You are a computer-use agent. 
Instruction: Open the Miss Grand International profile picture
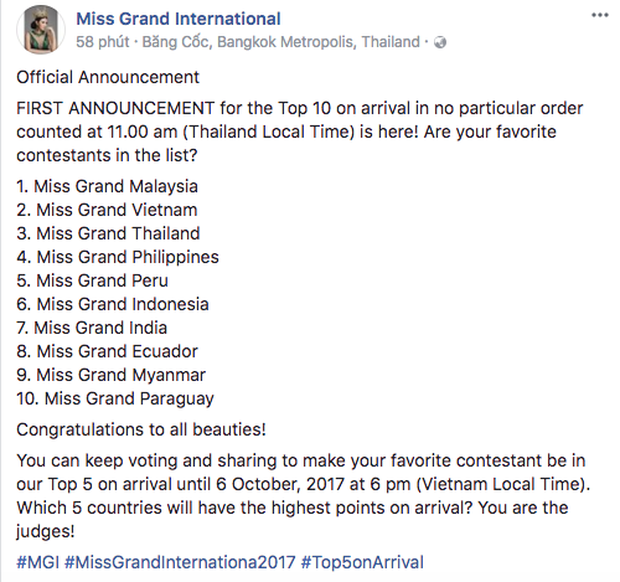(38, 30)
